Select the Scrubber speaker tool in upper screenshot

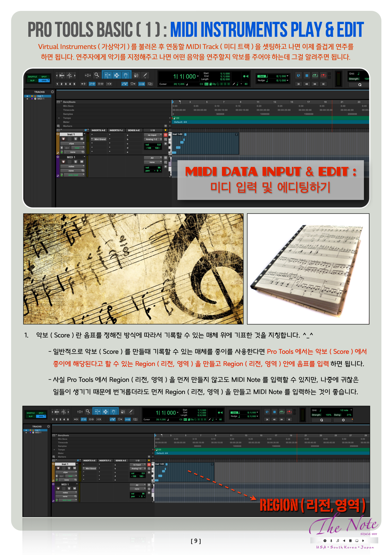pos(136,75)
